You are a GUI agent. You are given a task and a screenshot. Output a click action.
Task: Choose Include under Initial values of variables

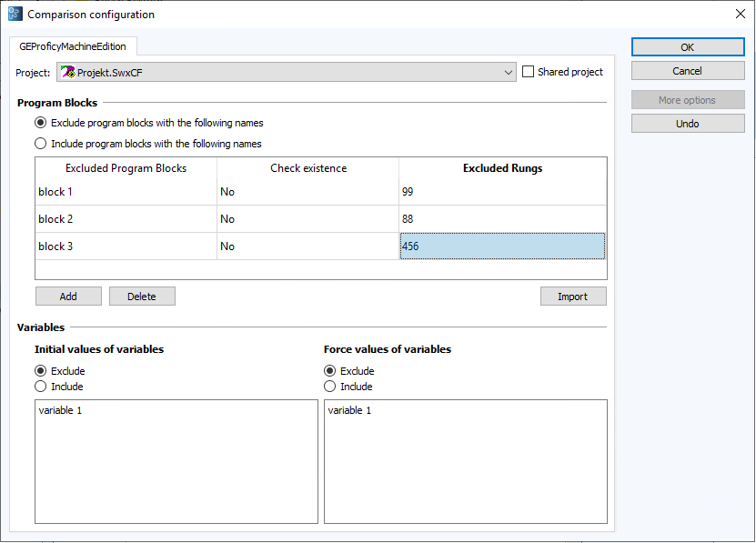tap(40, 386)
